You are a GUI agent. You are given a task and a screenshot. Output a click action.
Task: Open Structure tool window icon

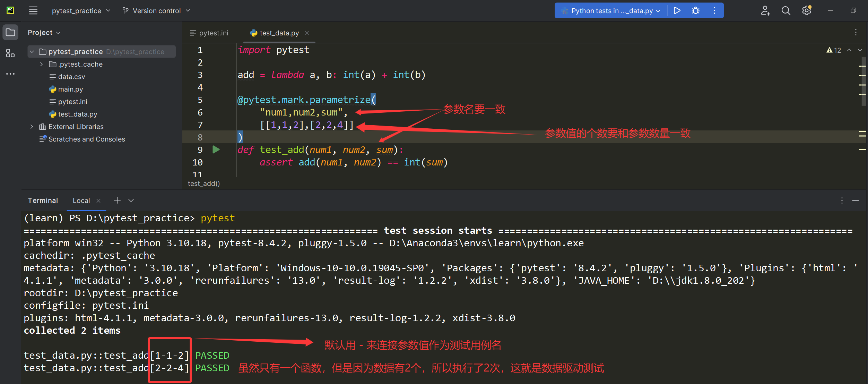(x=10, y=53)
